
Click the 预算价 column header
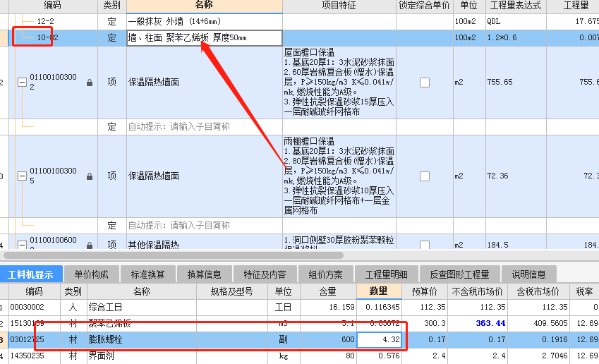425,291
